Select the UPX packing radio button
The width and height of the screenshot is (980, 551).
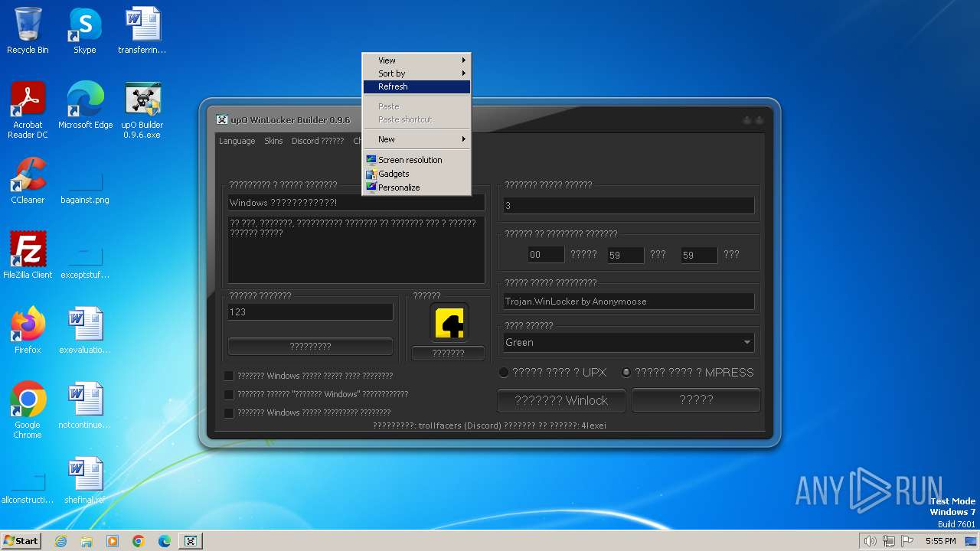(x=504, y=373)
